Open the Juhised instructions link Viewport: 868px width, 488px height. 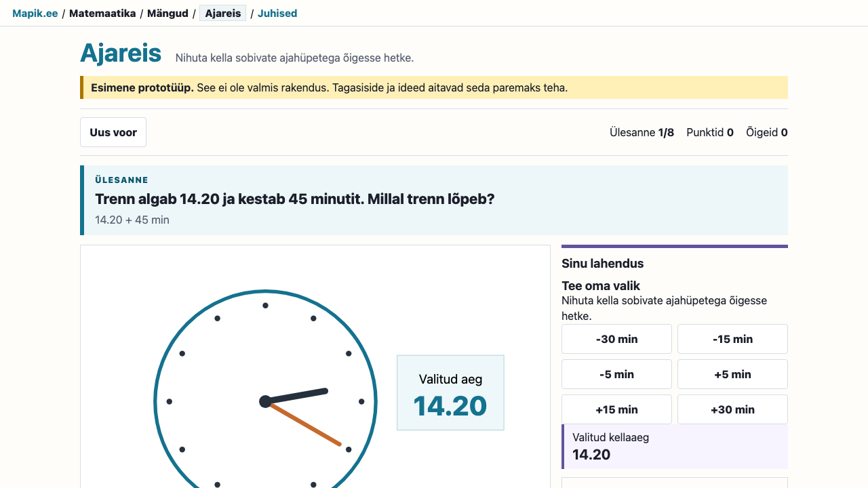pos(277,13)
